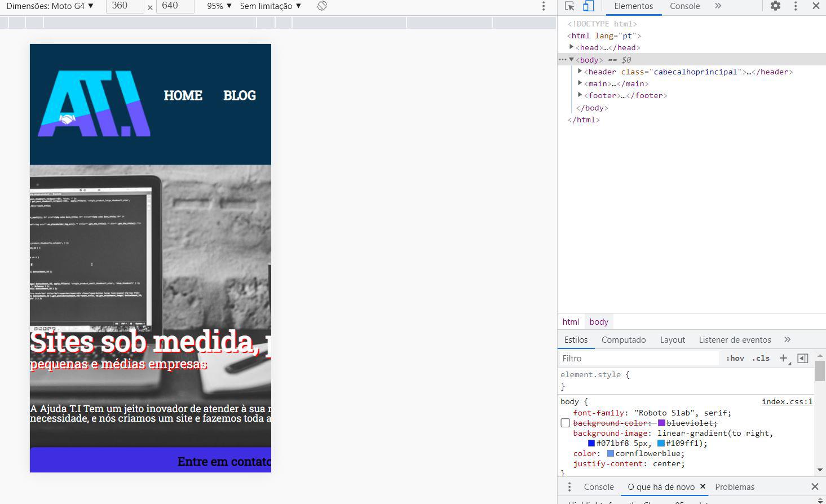The image size is (826, 504).
Task: Open the blueviolet color swatch
Action: pos(662,423)
